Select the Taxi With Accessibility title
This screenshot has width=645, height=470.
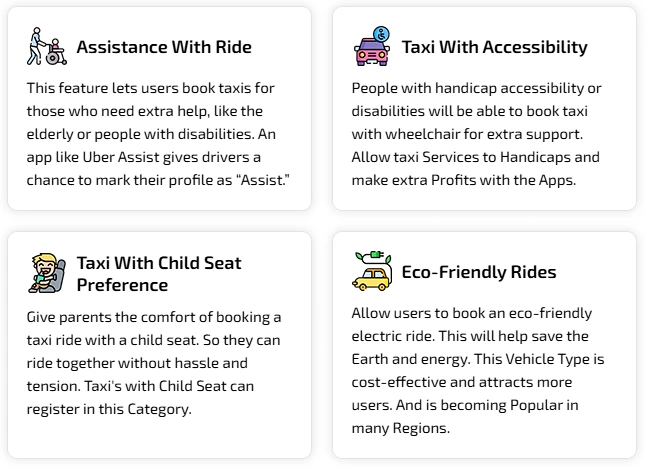(494, 47)
